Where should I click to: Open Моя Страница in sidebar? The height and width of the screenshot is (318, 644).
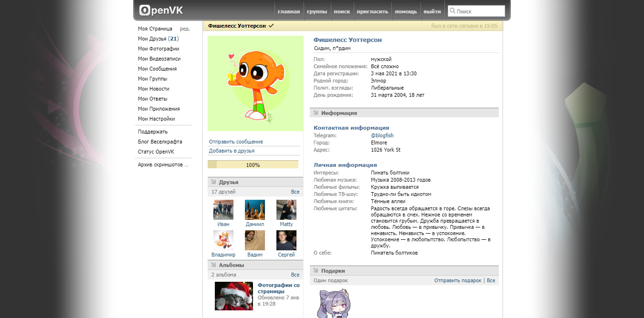pos(155,29)
